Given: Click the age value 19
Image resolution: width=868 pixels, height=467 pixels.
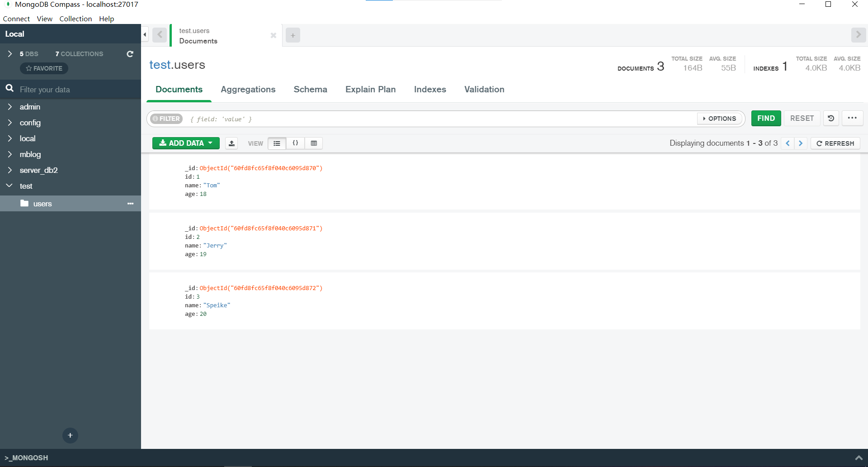Looking at the screenshot, I should tap(203, 254).
